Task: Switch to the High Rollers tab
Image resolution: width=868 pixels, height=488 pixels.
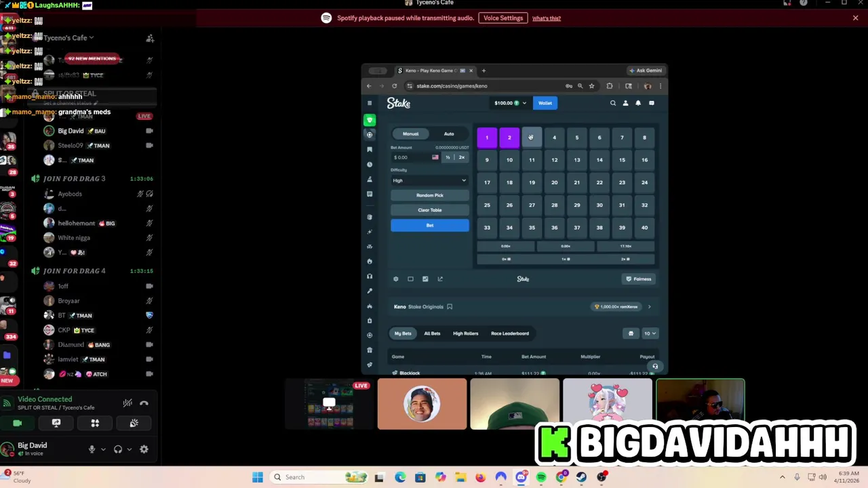Action: coord(465,333)
